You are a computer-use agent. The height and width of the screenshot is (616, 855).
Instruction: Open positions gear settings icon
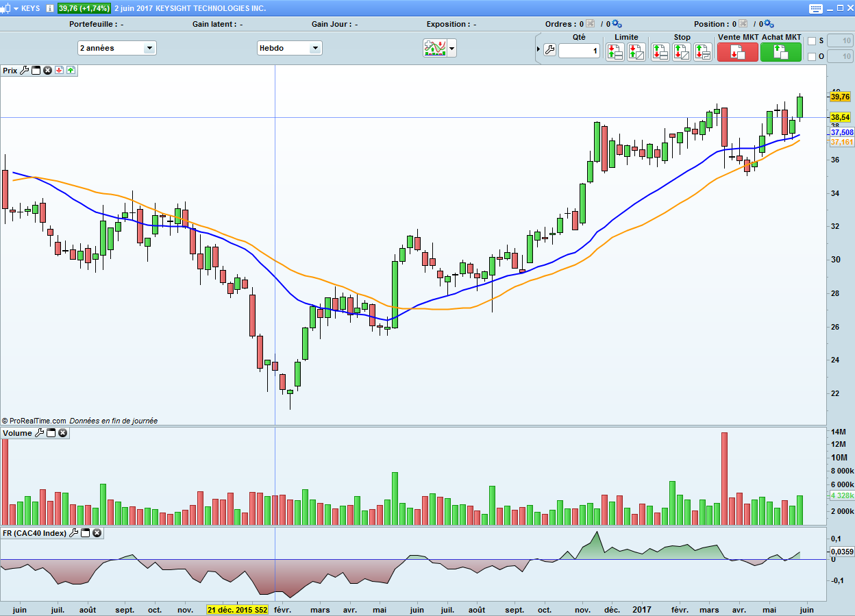(x=769, y=24)
